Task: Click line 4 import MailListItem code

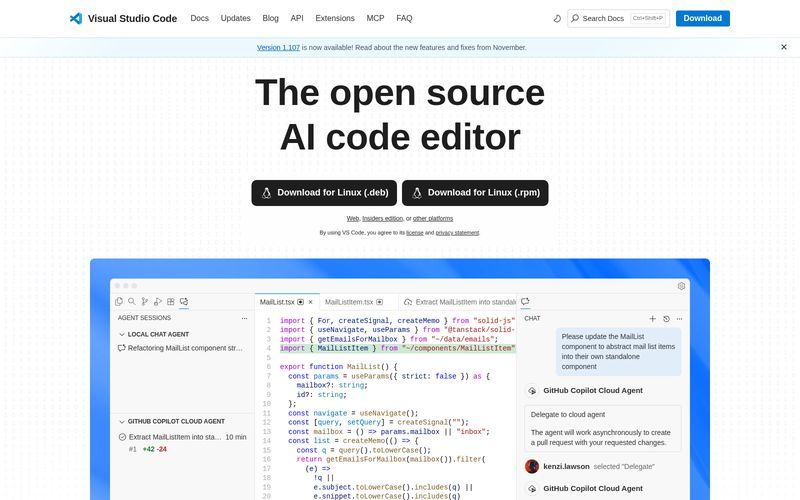Action: coord(397,348)
